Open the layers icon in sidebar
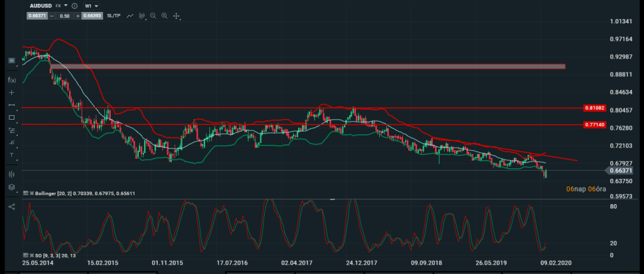Viewport: 644px width, 274px height. (11, 187)
